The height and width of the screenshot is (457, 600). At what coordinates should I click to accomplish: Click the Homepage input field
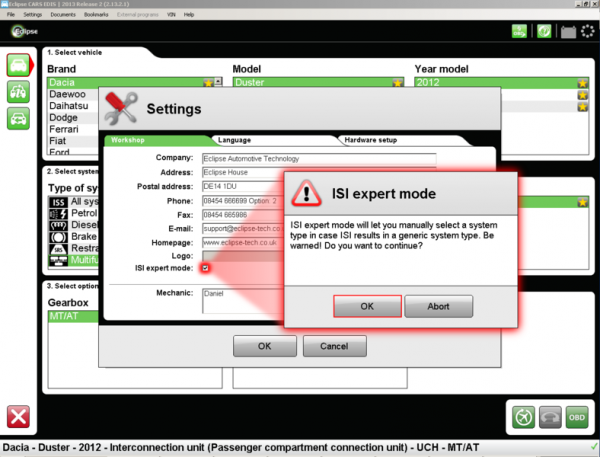pos(243,243)
